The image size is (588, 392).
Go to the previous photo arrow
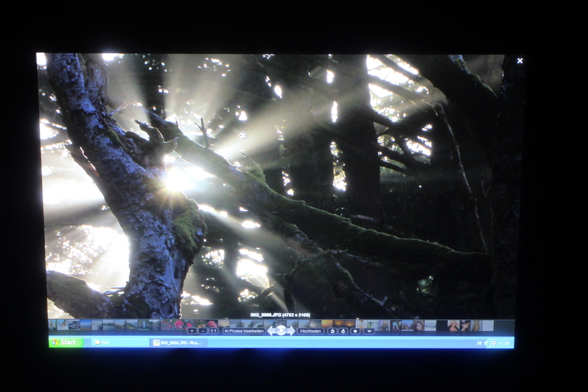pyautogui.click(x=271, y=331)
